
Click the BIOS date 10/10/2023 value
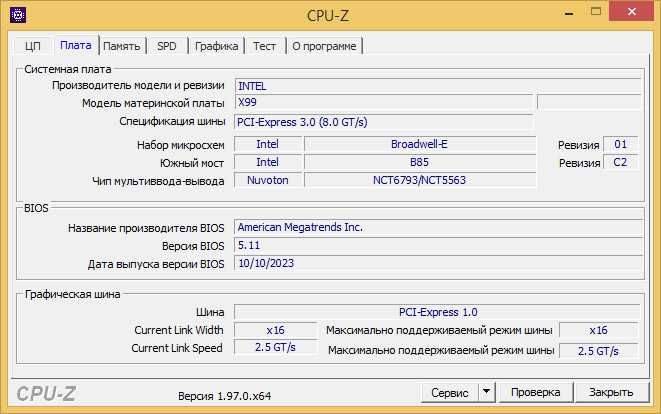point(438,263)
